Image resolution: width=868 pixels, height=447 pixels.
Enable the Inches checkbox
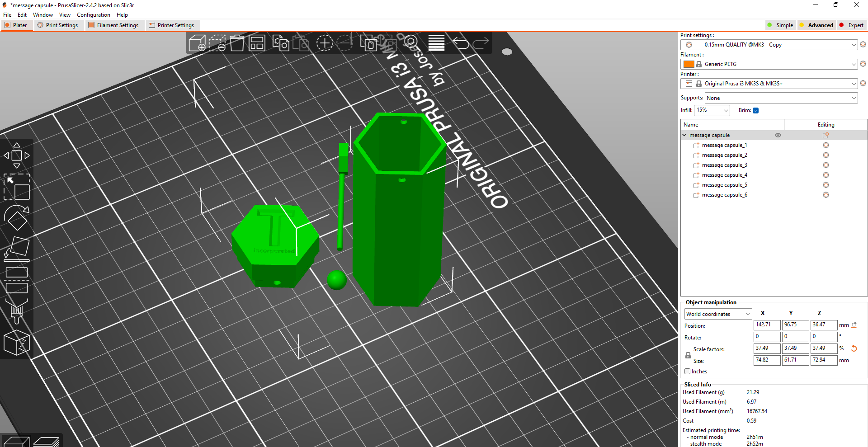click(687, 372)
